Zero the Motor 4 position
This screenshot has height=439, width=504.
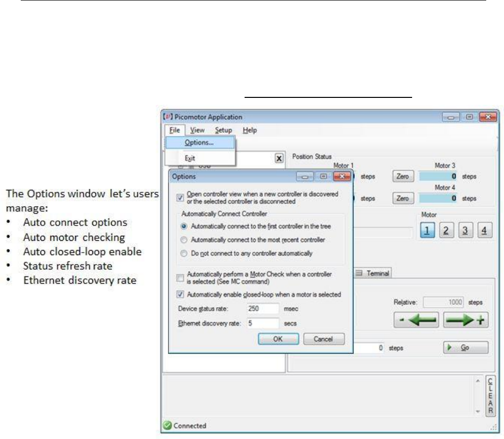pos(403,198)
